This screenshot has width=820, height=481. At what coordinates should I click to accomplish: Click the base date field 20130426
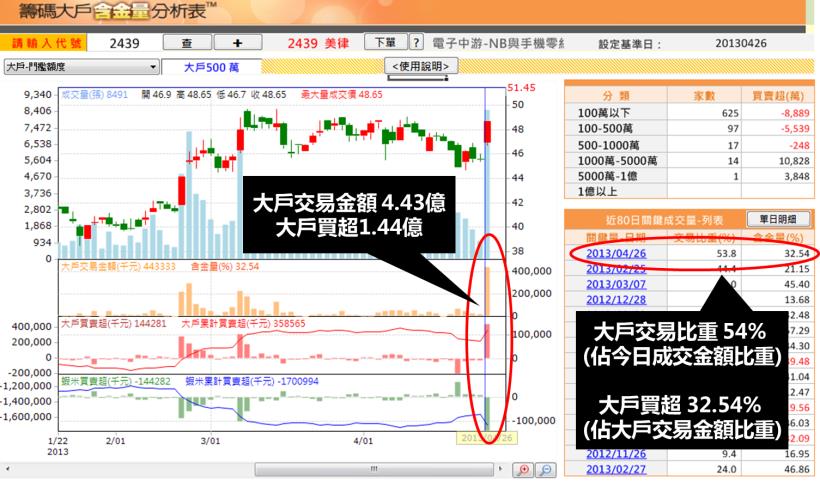[x=741, y=43]
